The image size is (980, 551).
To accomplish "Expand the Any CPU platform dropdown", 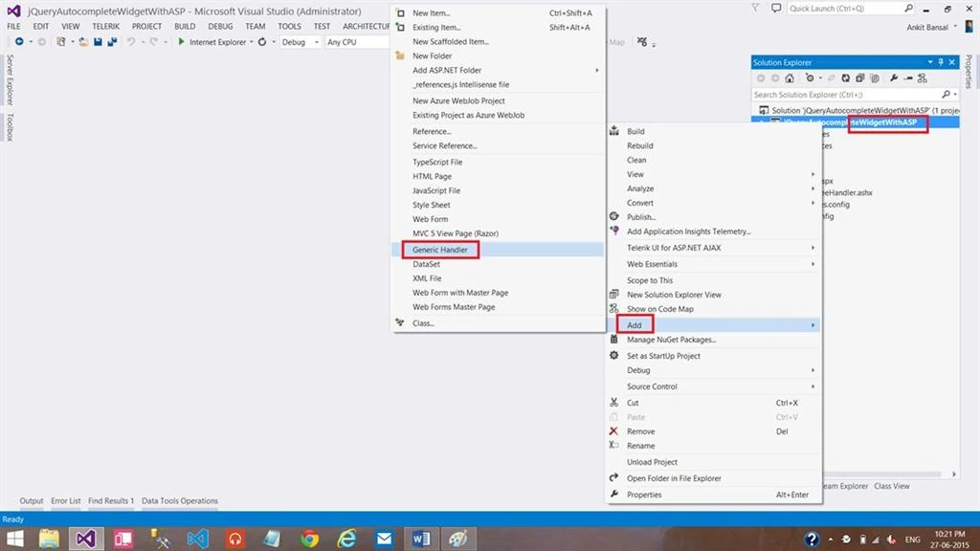I will point(356,42).
